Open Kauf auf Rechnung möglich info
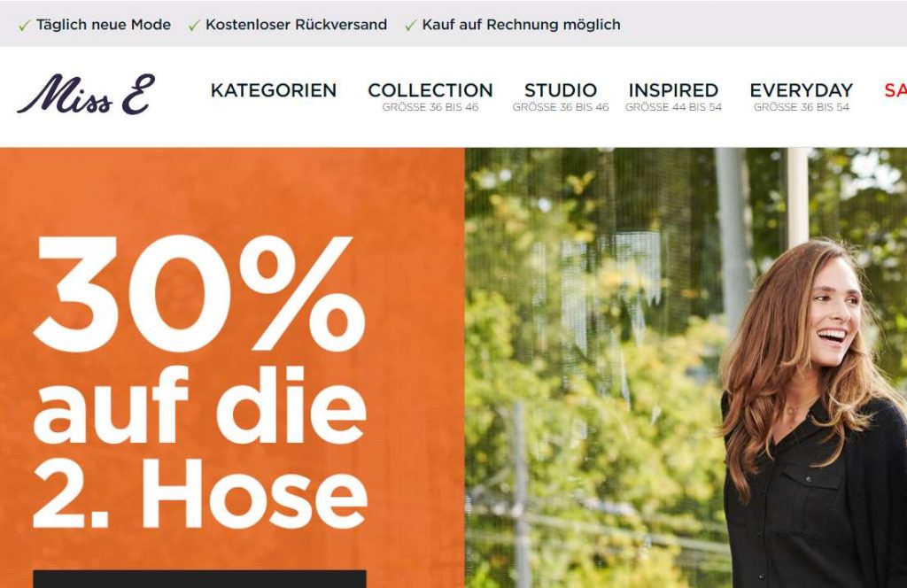Screen dimensions: 907x588 [x=521, y=25]
